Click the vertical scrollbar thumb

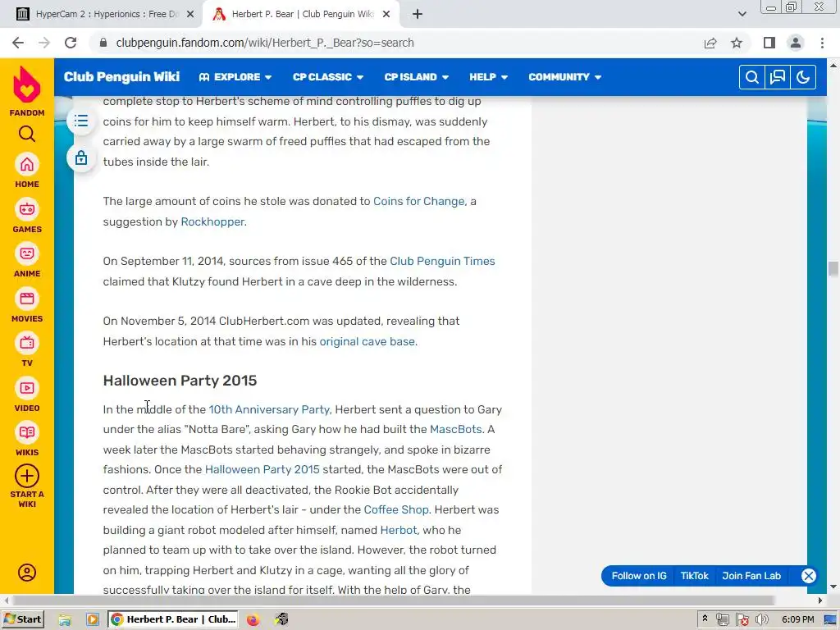point(833,269)
